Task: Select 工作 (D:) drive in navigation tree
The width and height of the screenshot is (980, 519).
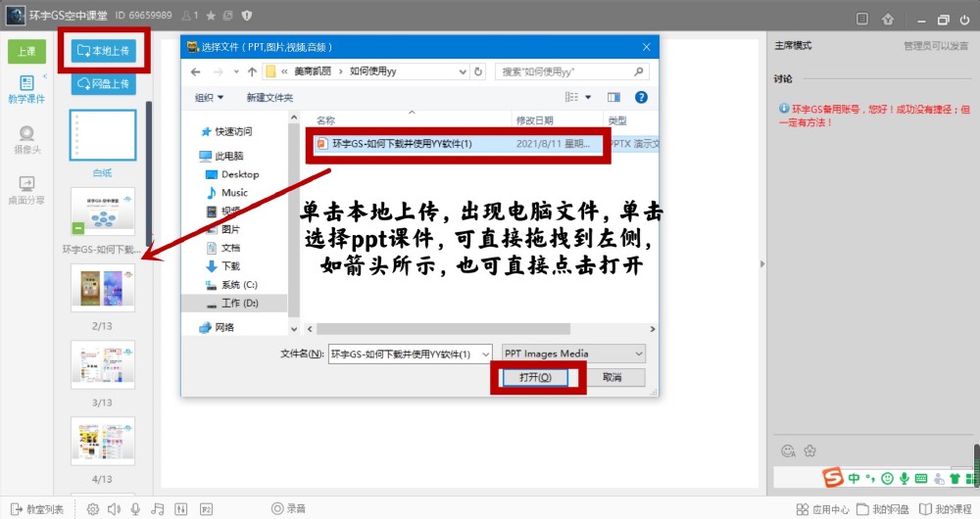Action: 232,303
